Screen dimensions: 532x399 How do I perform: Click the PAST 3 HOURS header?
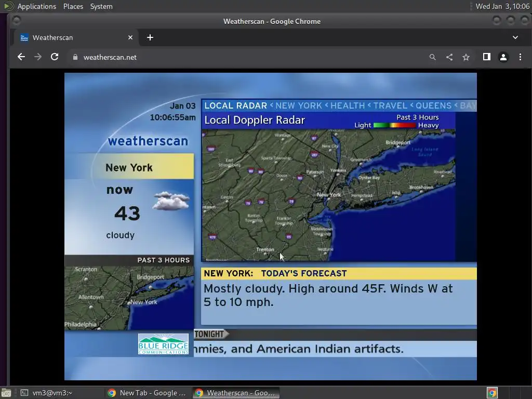coord(163,260)
